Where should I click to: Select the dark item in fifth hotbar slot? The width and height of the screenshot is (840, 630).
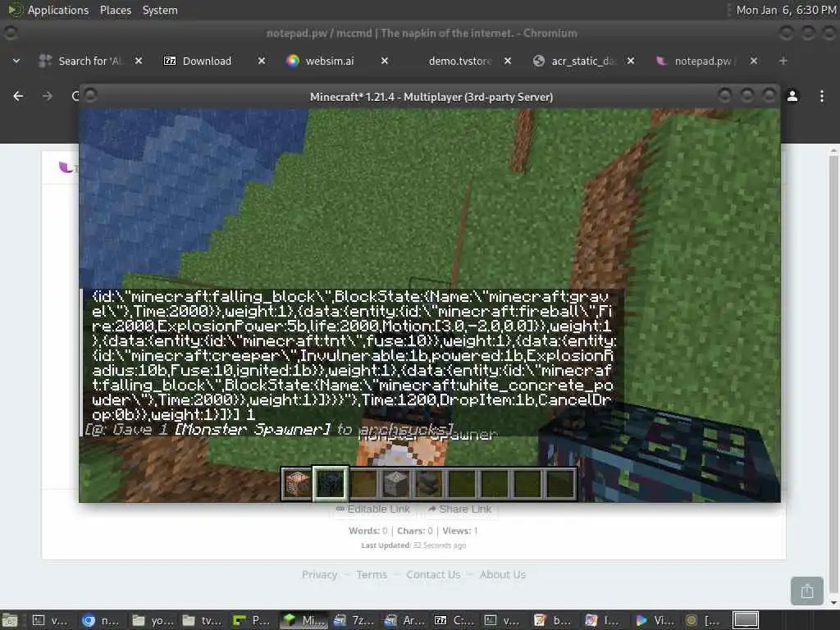[x=429, y=483]
